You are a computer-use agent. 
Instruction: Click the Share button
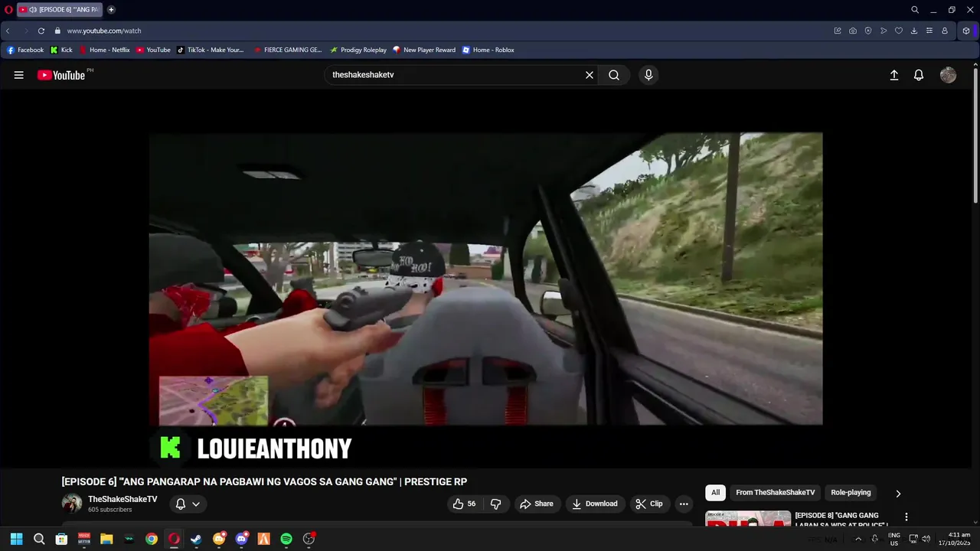click(536, 504)
